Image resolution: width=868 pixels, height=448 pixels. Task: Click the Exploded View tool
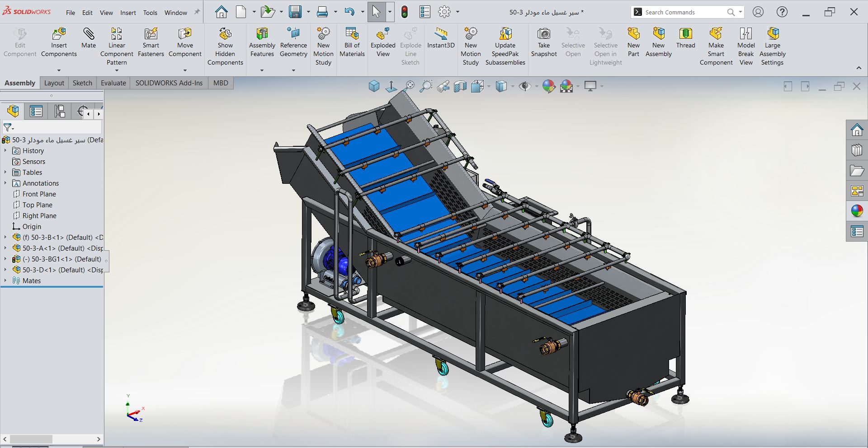pyautogui.click(x=383, y=43)
